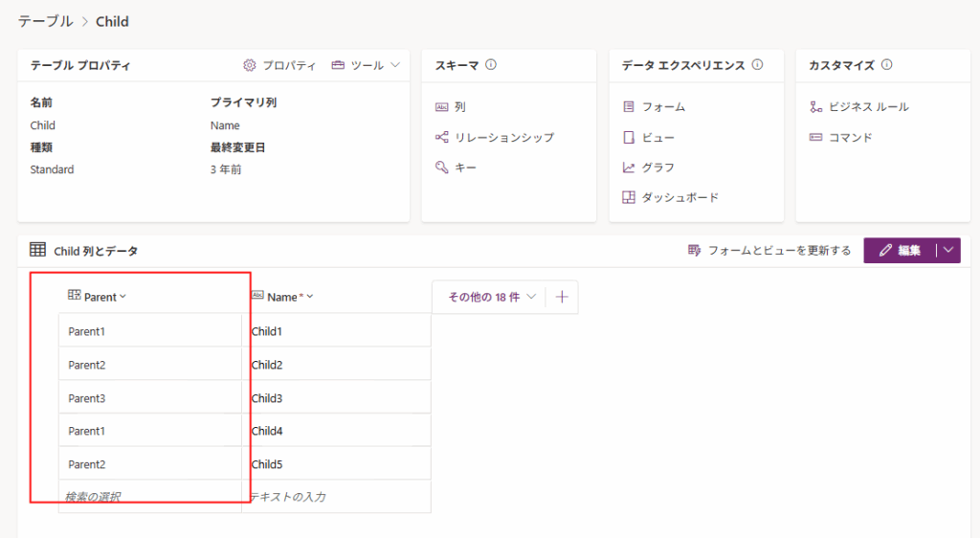The height and width of the screenshot is (538, 980).
Task: Click the table icon beside Child 列とデータ
Action: pos(38,251)
